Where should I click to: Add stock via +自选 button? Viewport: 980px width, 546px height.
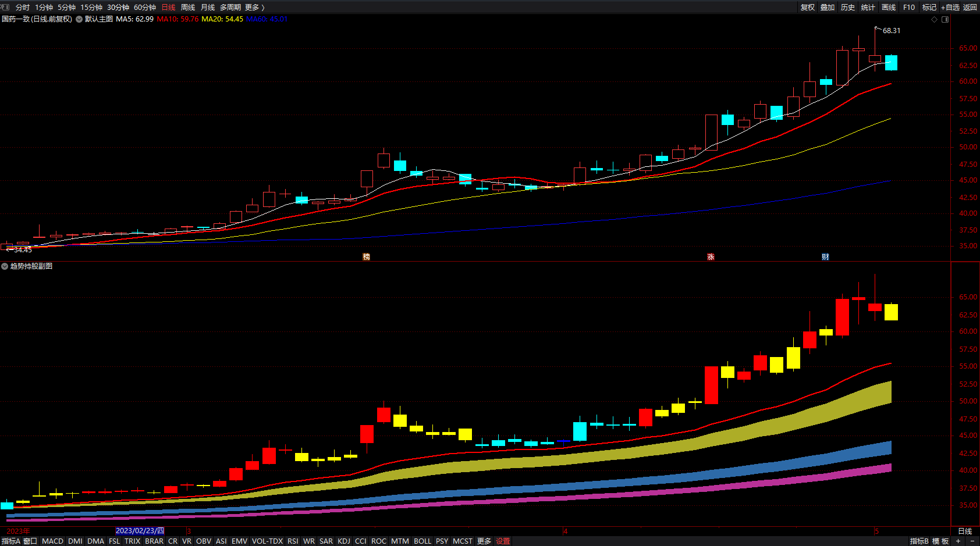950,7
